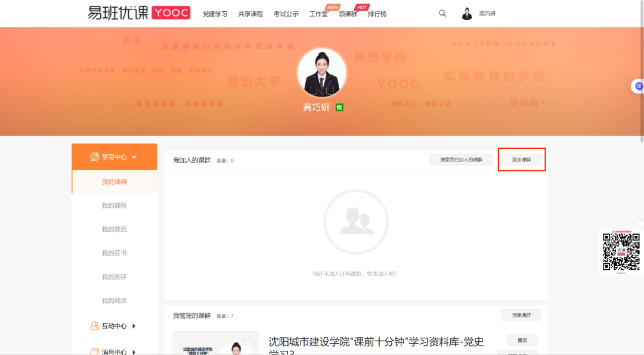The height and width of the screenshot is (355, 644).
Task: Expand 消息中心 via its arrow
Action: point(134,352)
